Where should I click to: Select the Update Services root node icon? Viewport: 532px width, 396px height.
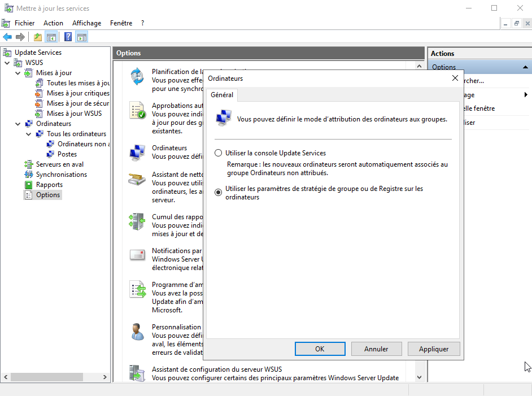(x=7, y=53)
